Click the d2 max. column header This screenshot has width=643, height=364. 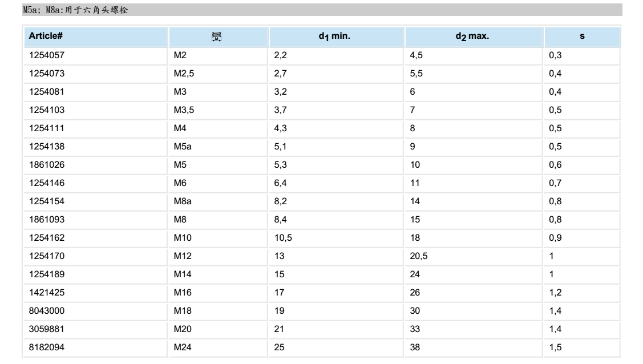click(x=472, y=37)
